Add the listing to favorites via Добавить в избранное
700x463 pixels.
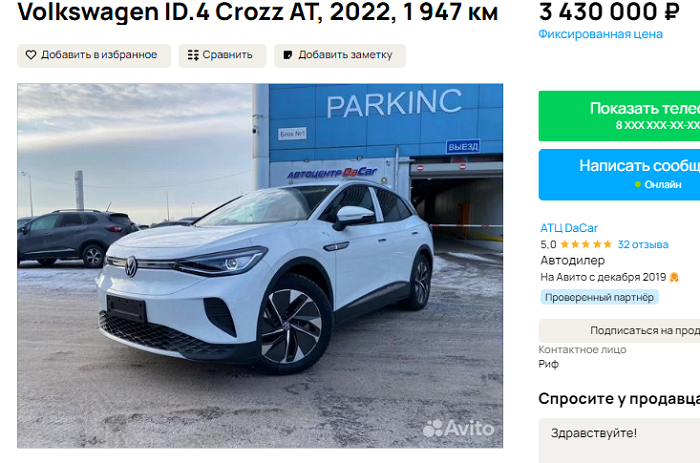(x=94, y=55)
